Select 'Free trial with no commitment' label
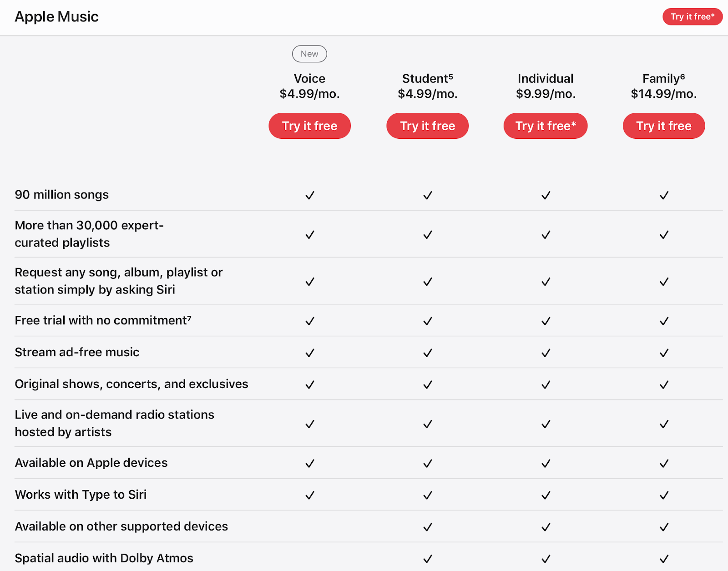The width and height of the screenshot is (728, 571). click(103, 320)
